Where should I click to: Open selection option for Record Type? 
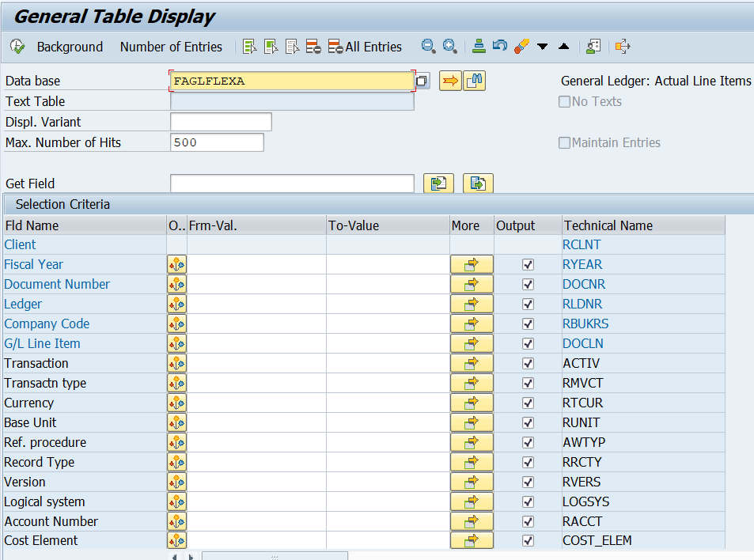tap(176, 462)
